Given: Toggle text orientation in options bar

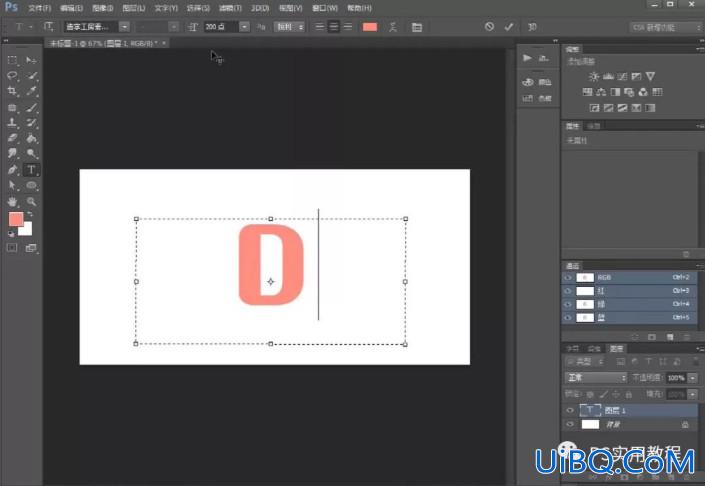Looking at the screenshot, I should (x=48, y=27).
